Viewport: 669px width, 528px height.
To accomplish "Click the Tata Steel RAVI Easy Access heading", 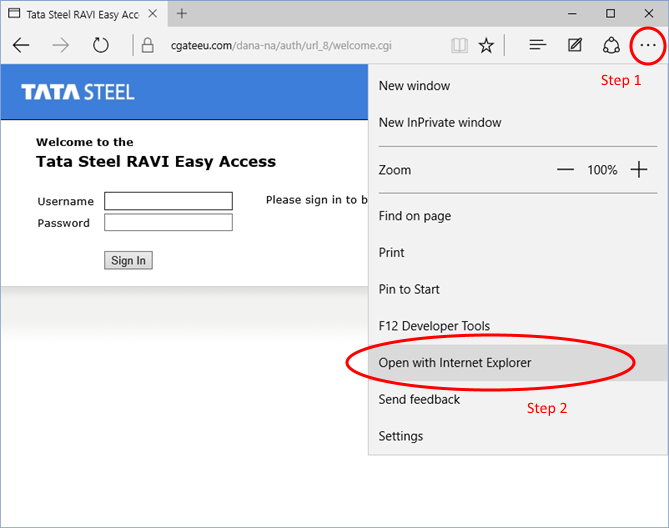I will pos(156,162).
